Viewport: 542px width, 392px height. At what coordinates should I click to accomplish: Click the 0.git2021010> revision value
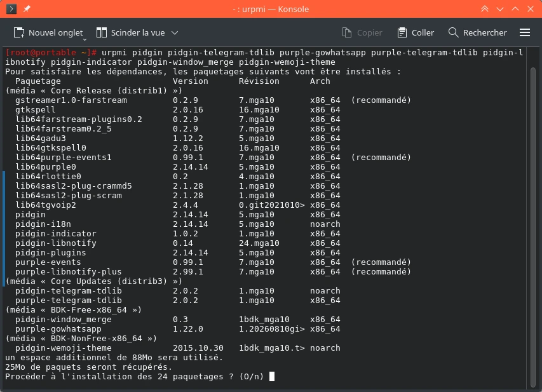[x=272, y=205]
